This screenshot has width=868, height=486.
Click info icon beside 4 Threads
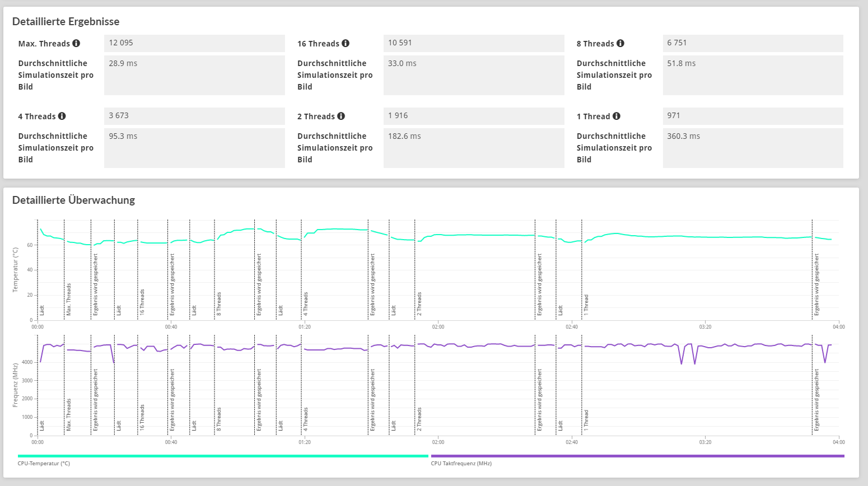coord(62,116)
